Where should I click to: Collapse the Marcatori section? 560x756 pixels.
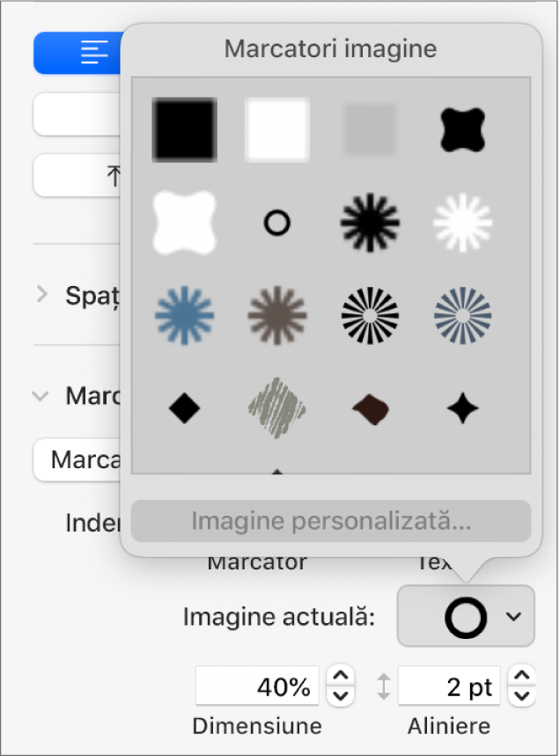coord(40,396)
